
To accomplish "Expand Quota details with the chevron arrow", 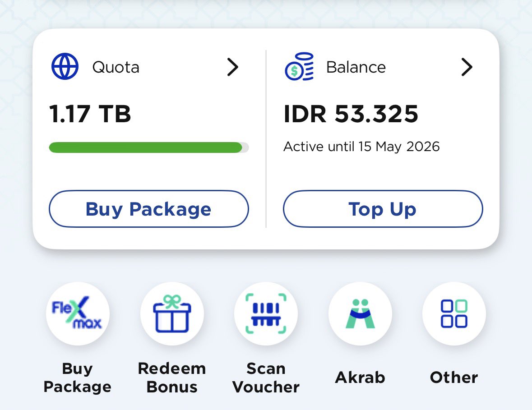I will (233, 67).
